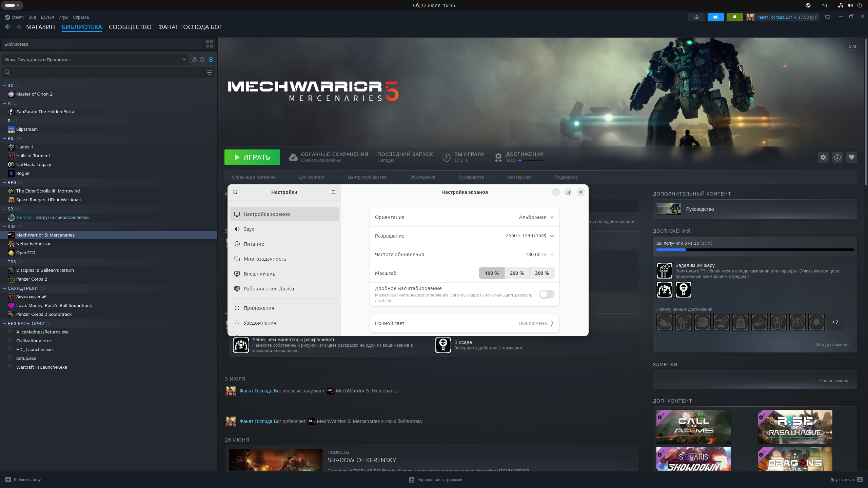Open the network icon in system tray
Screen dimensions: 868x488
coord(841,5)
